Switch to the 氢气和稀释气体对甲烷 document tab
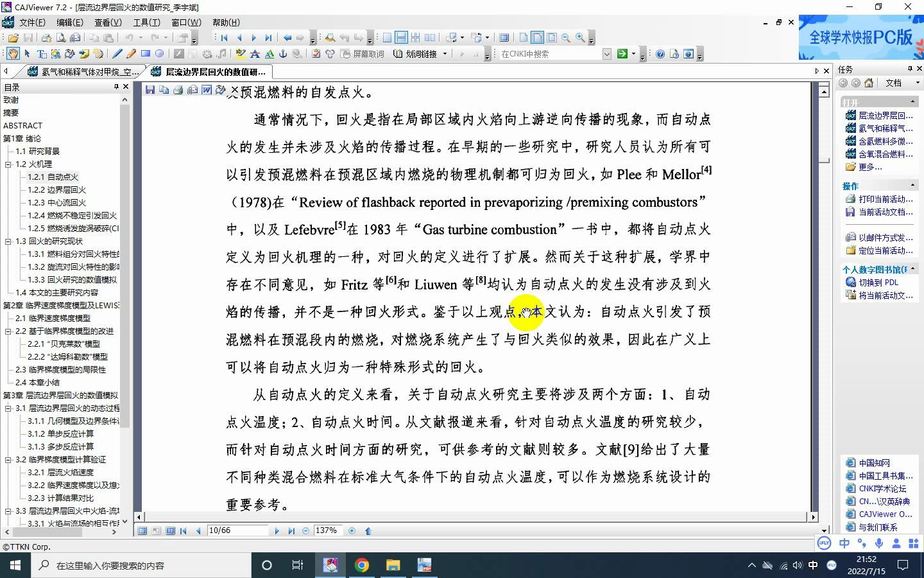Screen dimensions: 924x578 (83, 72)
